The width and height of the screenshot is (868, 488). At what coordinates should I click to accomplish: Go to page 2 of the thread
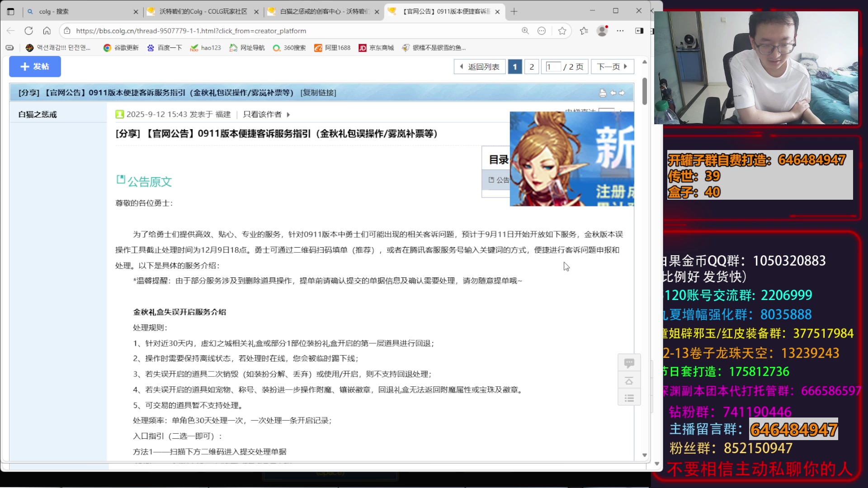pyautogui.click(x=532, y=67)
